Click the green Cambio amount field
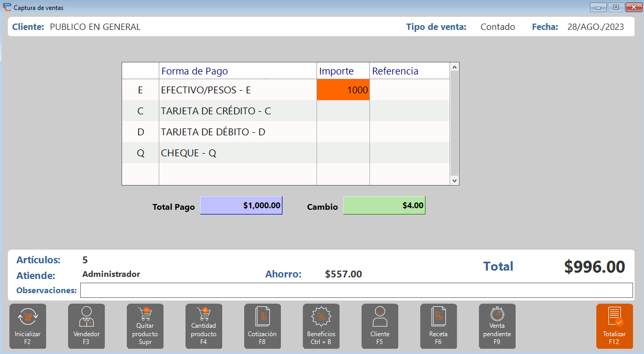 (384, 206)
